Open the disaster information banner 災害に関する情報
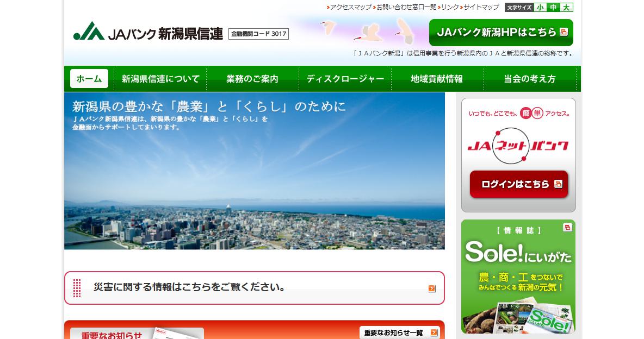Screen dimensions: 644x339 (x=254, y=288)
